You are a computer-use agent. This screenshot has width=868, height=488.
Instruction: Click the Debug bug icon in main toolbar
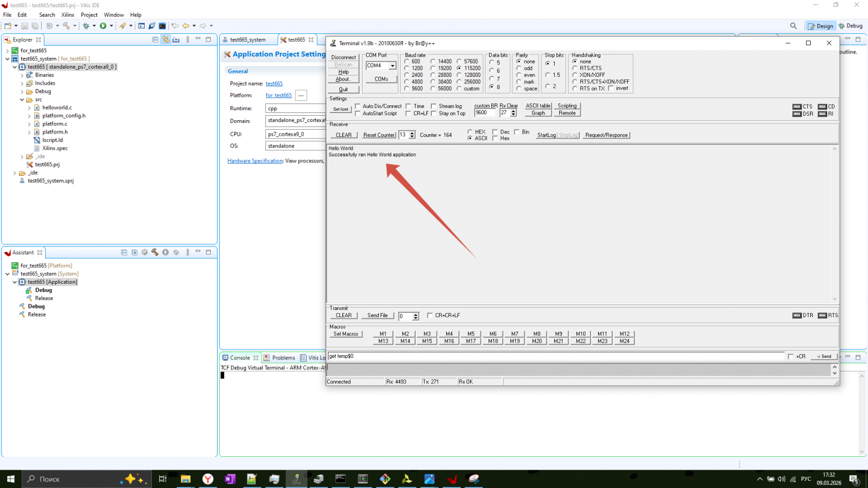point(86,26)
